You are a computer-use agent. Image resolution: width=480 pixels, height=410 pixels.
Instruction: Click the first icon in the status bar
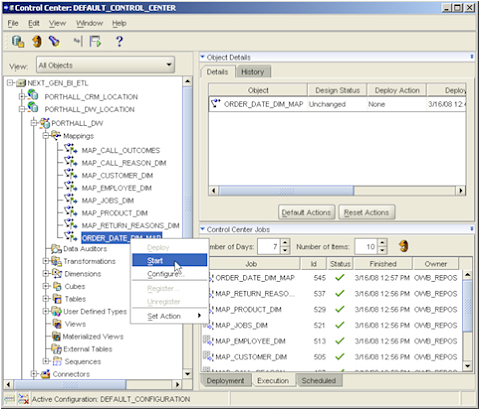point(9,399)
